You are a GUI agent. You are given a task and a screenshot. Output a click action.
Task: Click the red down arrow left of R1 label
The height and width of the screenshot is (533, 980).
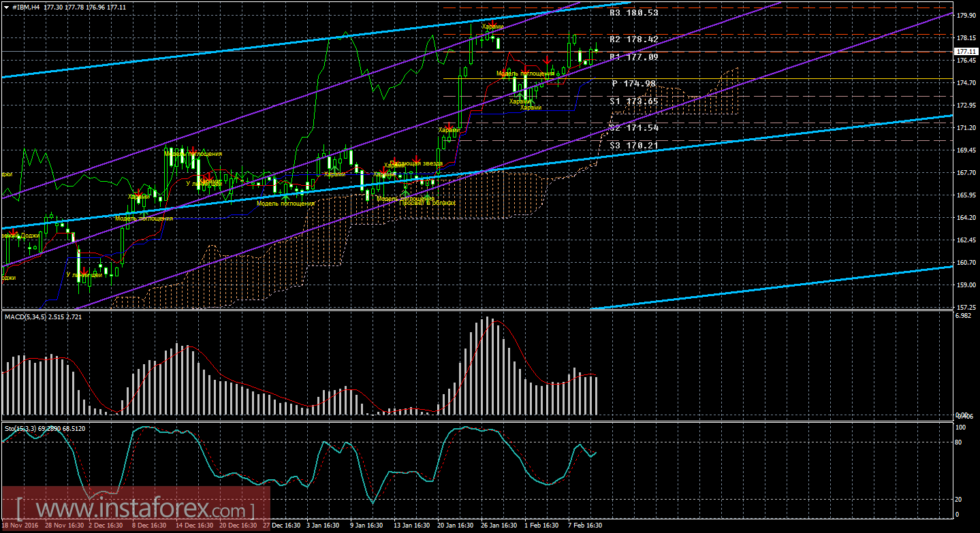click(x=547, y=60)
